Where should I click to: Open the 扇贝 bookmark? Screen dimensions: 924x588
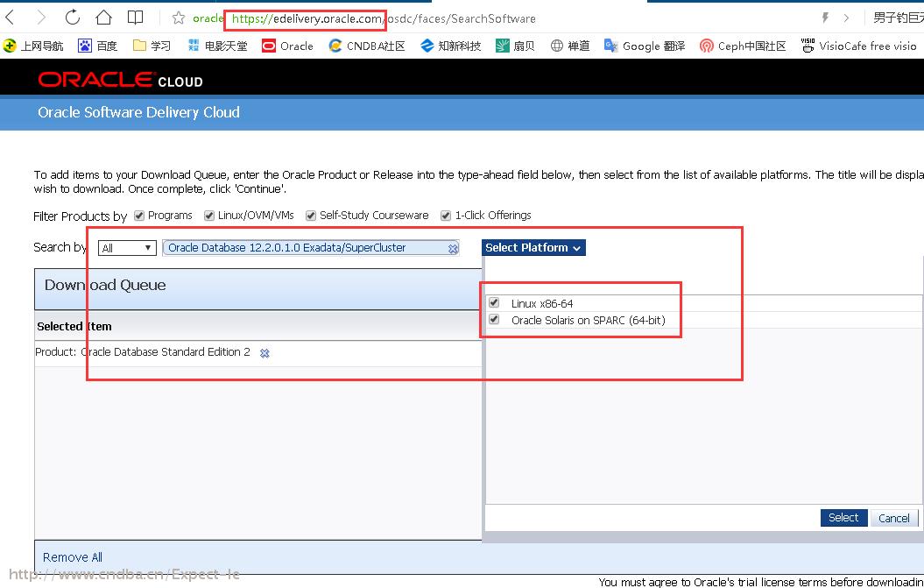click(x=515, y=46)
